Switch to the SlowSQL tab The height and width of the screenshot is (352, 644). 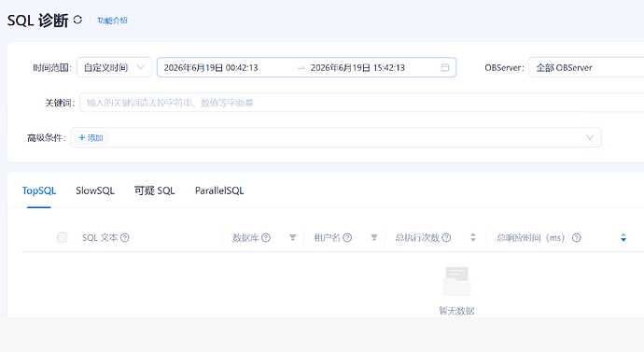click(x=95, y=190)
